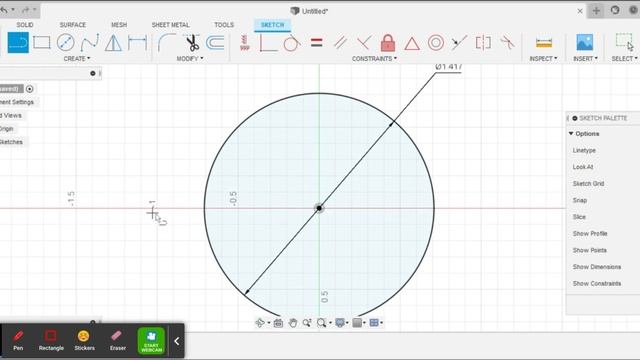The image size is (640, 360).
Task: Open the MODIFY dropdown menu
Action: point(190,59)
